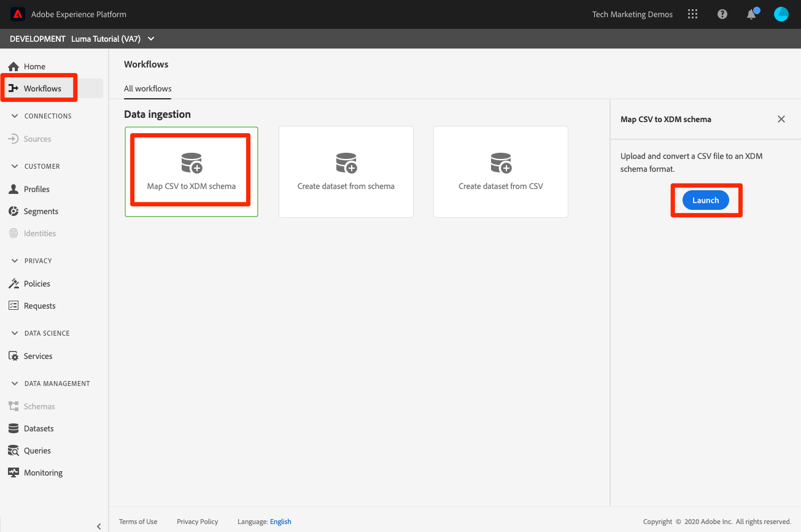Click the Adobe logo icon
This screenshot has width=801, height=532.
tap(17, 14)
